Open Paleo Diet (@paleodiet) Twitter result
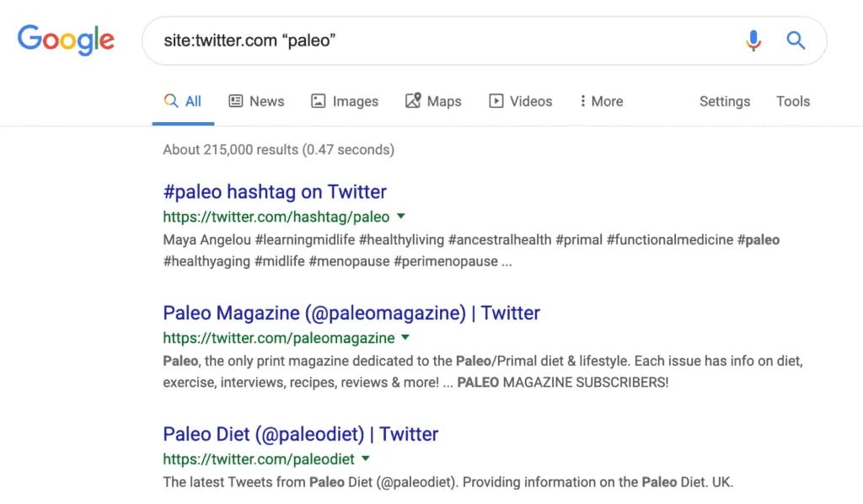This screenshot has width=863, height=504. (301, 433)
